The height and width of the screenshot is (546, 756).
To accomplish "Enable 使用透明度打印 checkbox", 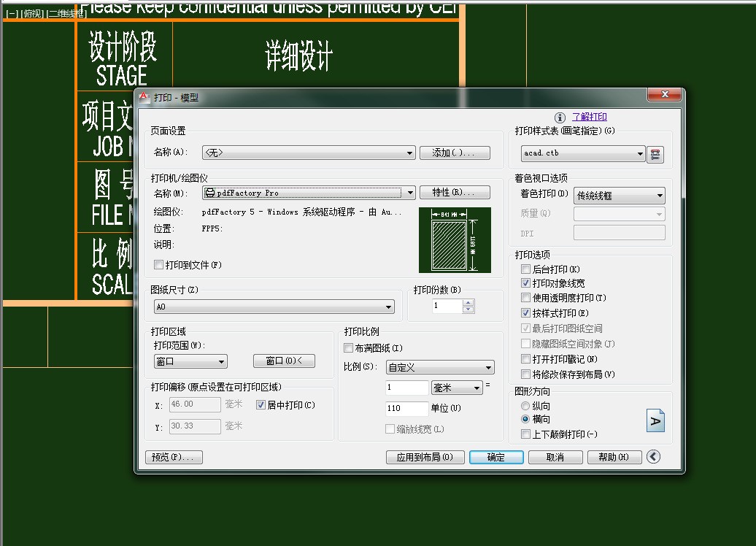I will pyautogui.click(x=526, y=298).
